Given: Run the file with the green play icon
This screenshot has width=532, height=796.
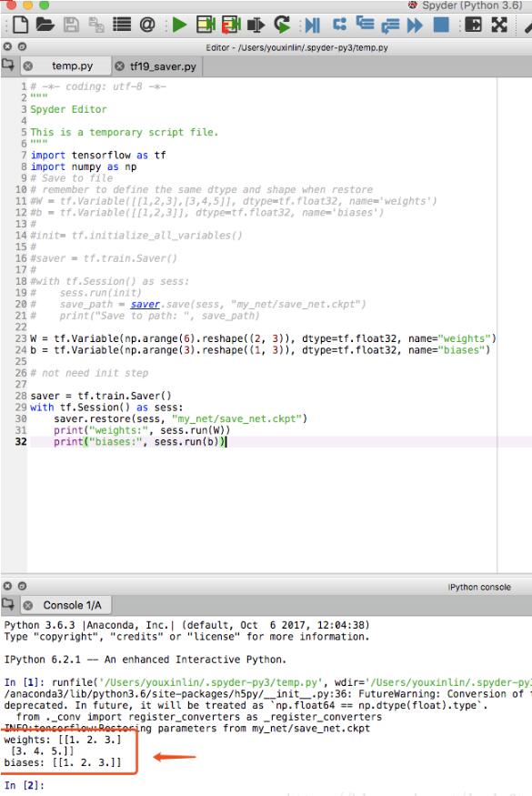Looking at the screenshot, I should (x=179, y=25).
